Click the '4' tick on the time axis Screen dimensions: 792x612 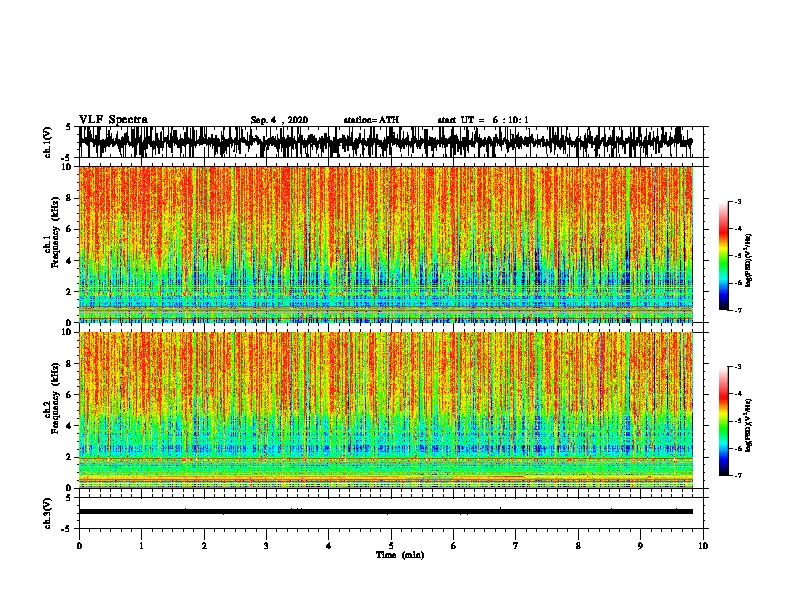click(329, 546)
